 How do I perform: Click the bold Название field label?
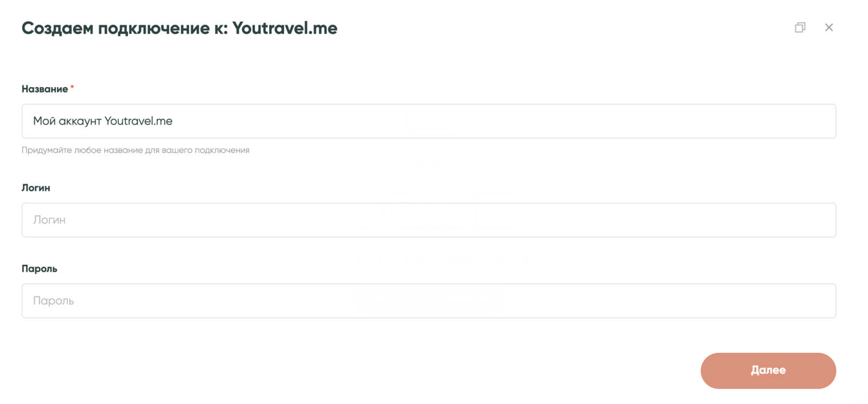[x=44, y=89]
